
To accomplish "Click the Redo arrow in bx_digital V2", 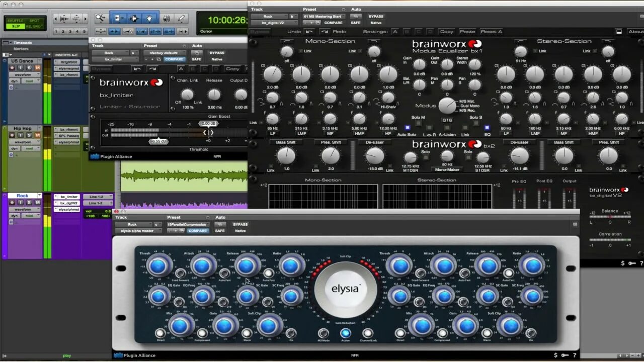I will (x=325, y=31).
